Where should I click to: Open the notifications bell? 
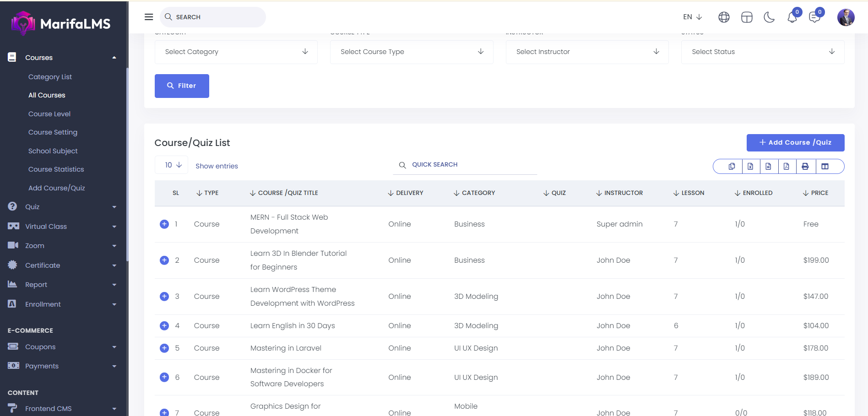point(792,17)
